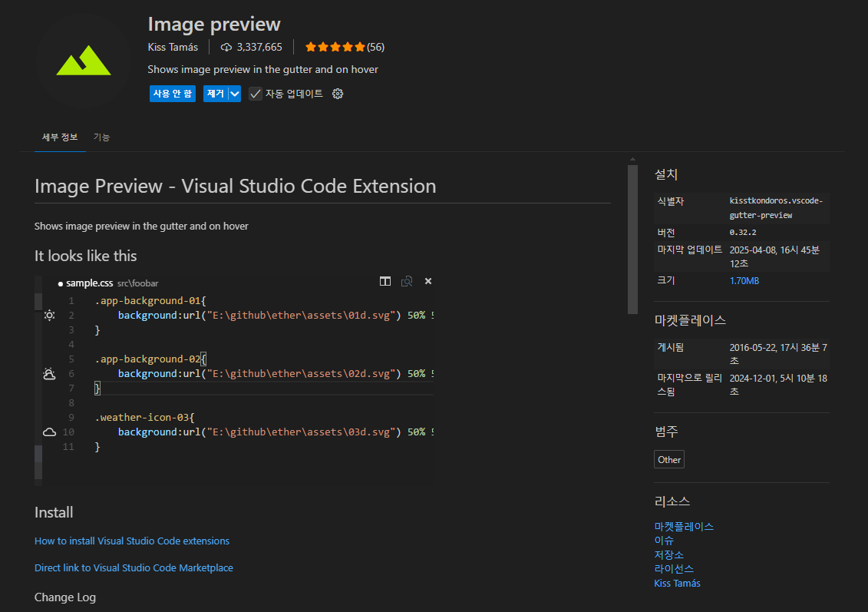Screen dimensions: 868x612
Task: Toggle the 자동 업데이트 checkbox
Action: pyautogui.click(x=255, y=94)
